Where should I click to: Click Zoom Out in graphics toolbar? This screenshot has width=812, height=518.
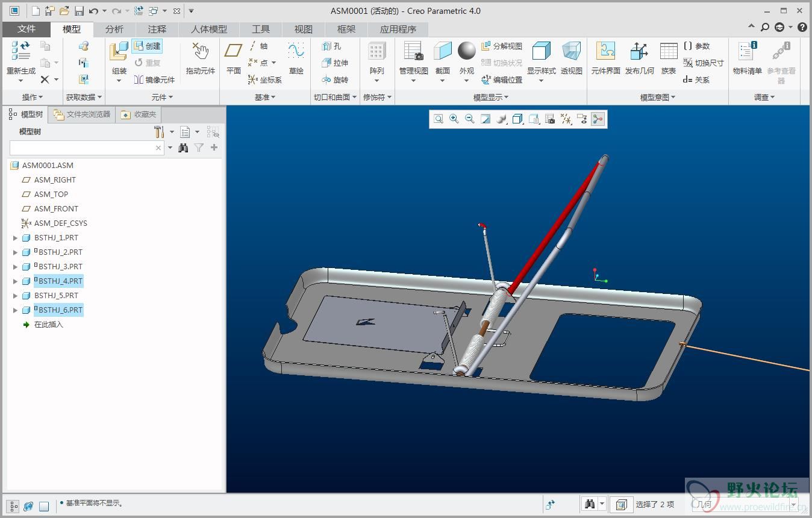click(x=470, y=119)
